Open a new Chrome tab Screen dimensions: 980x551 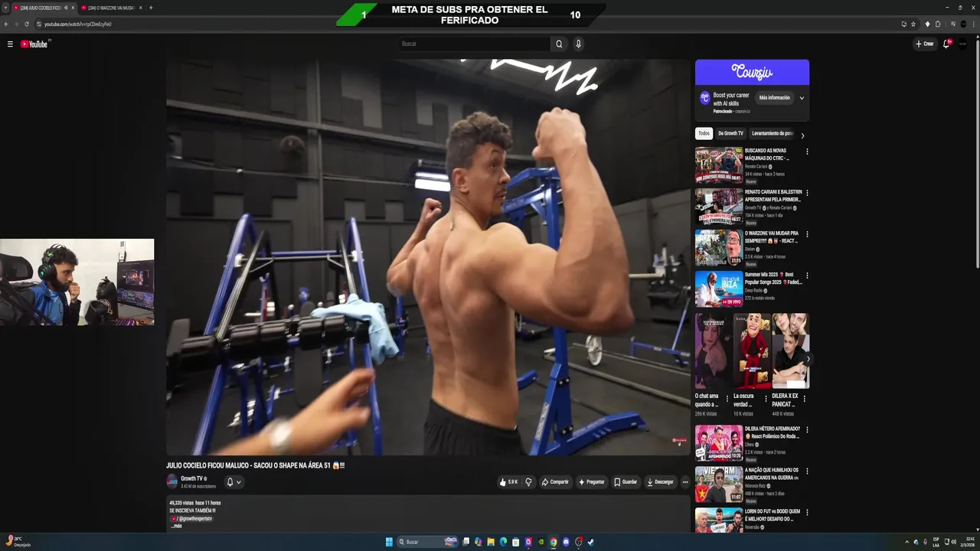150,8
